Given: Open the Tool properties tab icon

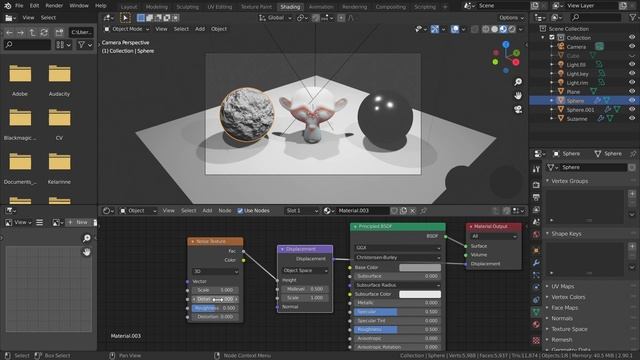Looking at the screenshot, I should (536, 169).
